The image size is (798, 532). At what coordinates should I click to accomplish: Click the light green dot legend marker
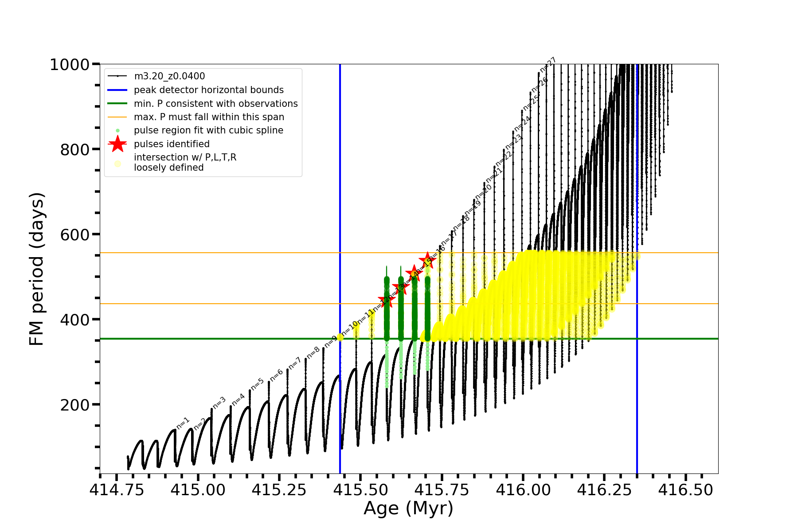coord(117,130)
